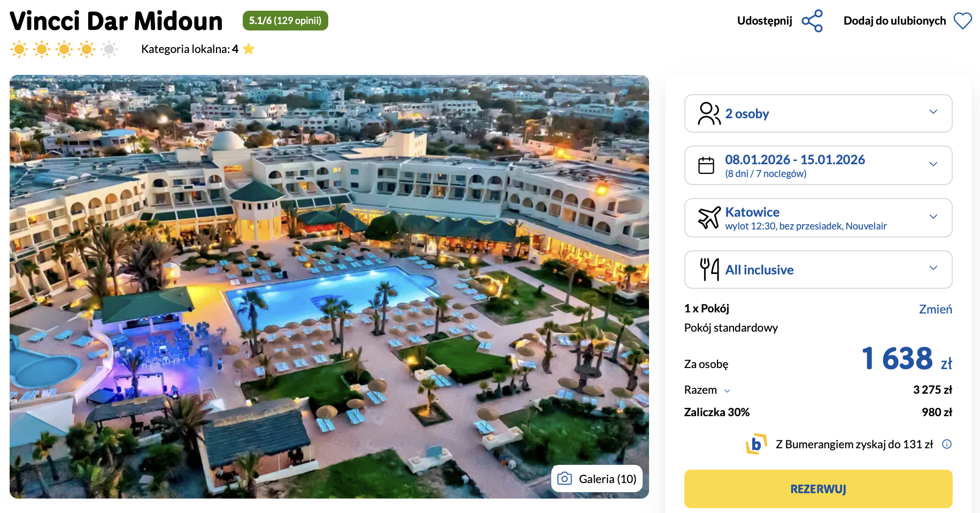Click the fork and knife meal icon
The width and height of the screenshot is (980, 513).
point(709,270)
